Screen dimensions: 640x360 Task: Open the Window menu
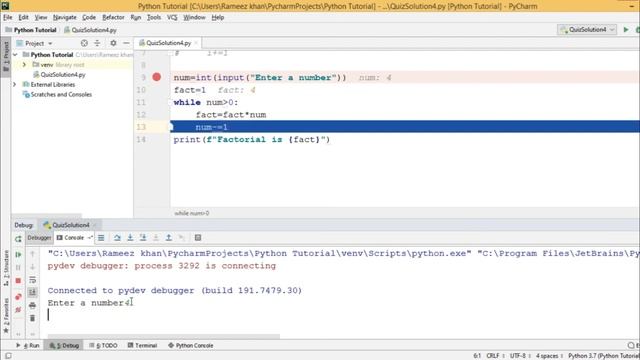(194, 17)
